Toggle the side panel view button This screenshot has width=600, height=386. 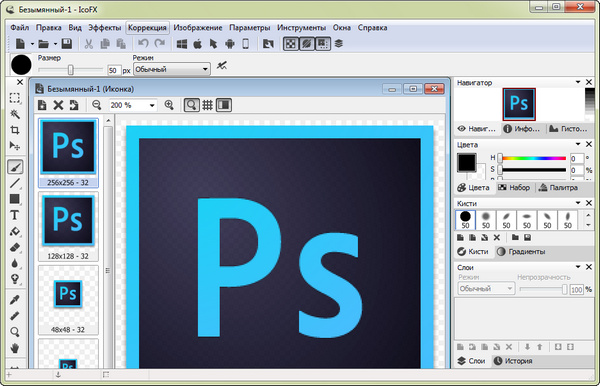click(x=224, y=105)
